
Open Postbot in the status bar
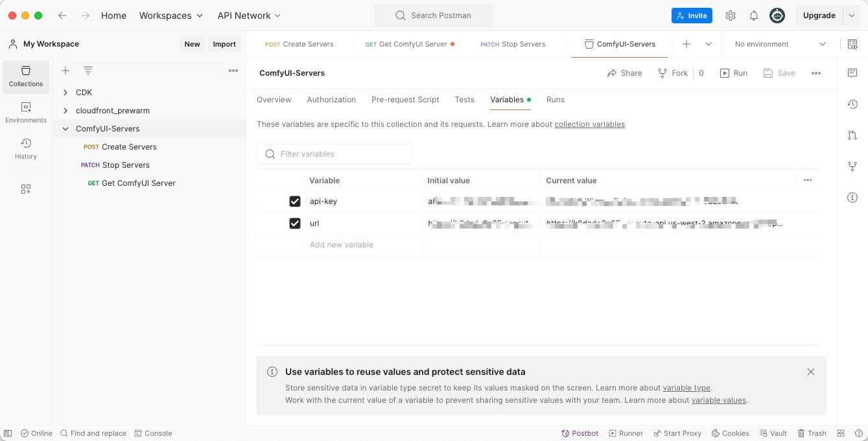(580, 433)
